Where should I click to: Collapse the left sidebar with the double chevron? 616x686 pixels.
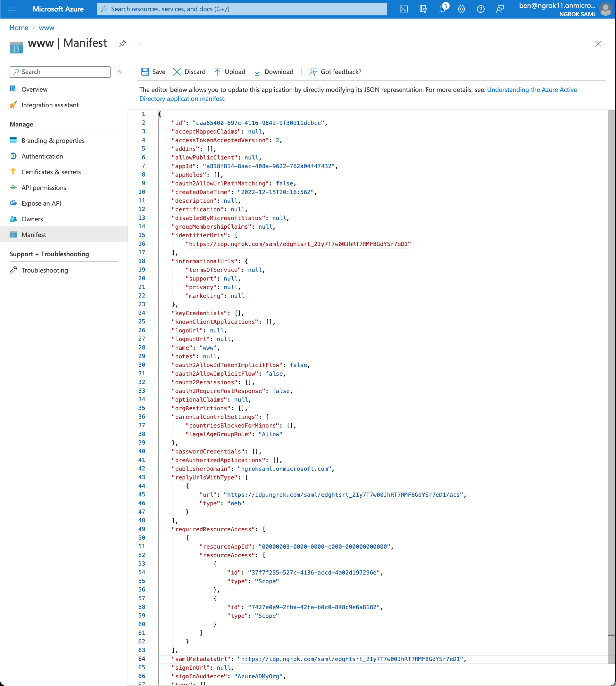(x=120, y=72)
